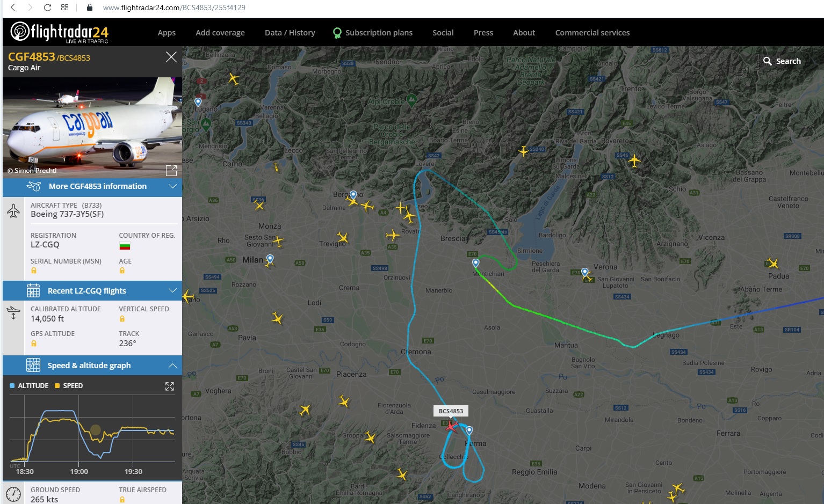
Task: Open the browser speed dial grid
Action: 64,8
